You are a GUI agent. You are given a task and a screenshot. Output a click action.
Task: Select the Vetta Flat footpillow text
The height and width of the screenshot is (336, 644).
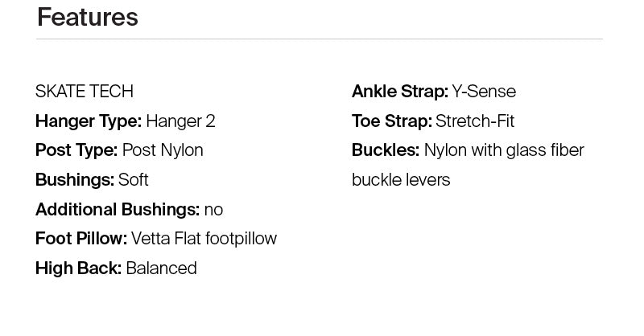(x=204, y=239)
